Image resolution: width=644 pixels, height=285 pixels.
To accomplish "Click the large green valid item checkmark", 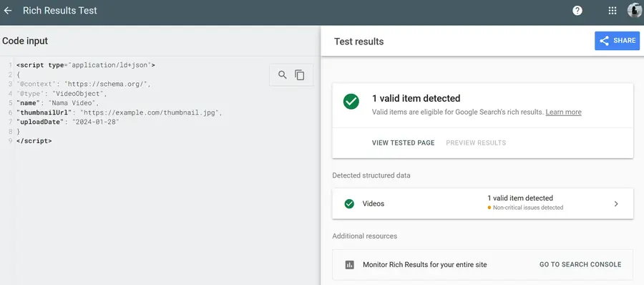I will tap(351, 102).
